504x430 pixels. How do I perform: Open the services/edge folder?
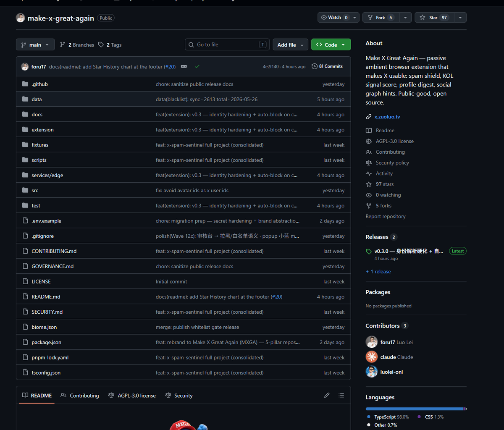pos(47,175)
